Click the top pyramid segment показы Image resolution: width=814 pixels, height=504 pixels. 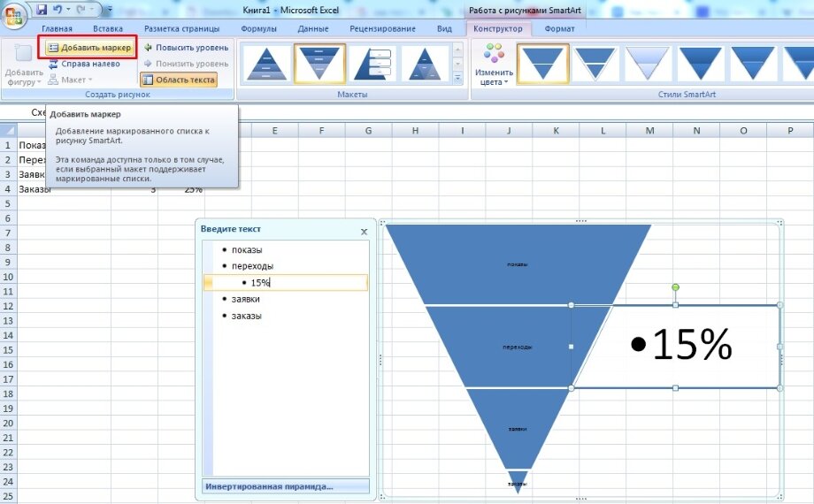click(518, 264)
